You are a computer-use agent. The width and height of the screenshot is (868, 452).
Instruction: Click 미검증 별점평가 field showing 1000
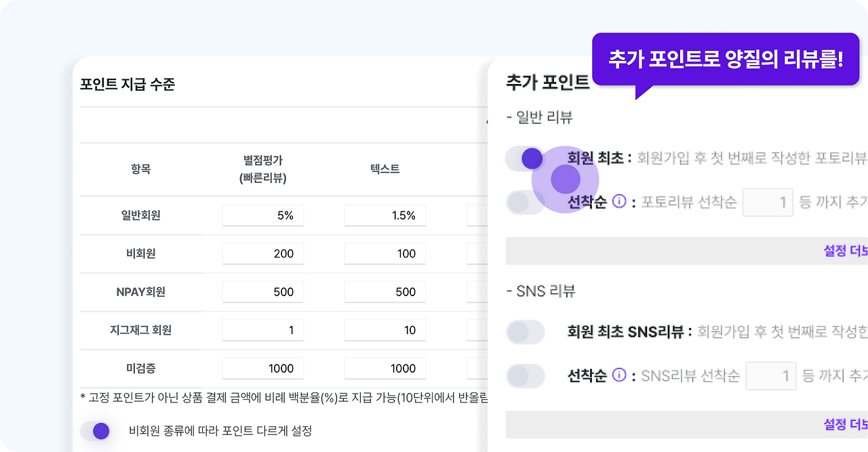pyautogui.click(x=263, y=369)
